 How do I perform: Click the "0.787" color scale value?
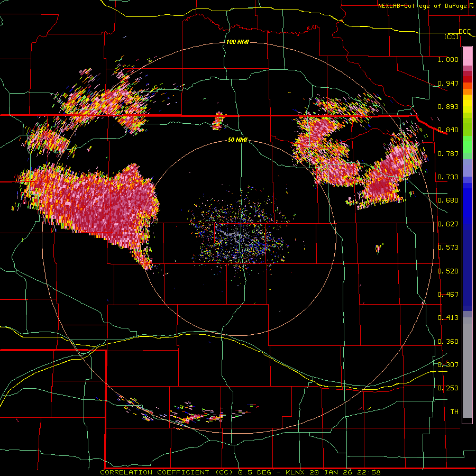click(448, 153)
